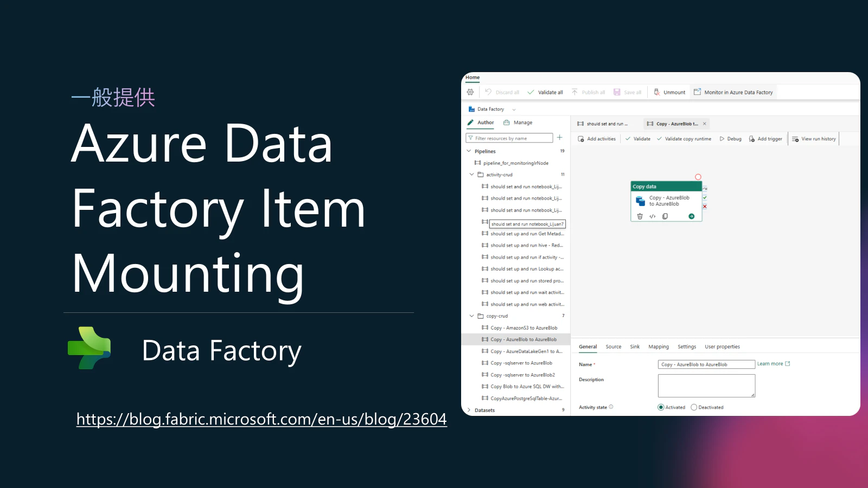Open the Data Factory dropdown chevron
868x488 pixels.
(x=514, y=110)
